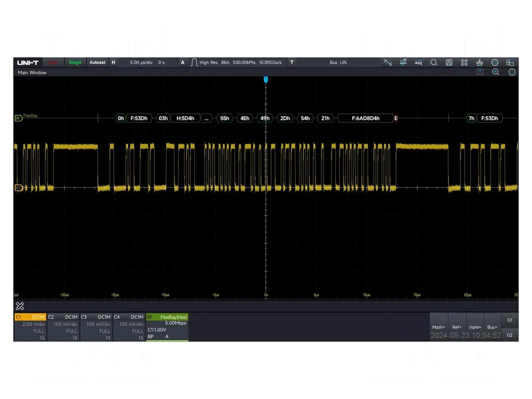Screen dimensions: 532x399
Task: Add a bus decode with Bus+
Action: (x=492, y=327)
